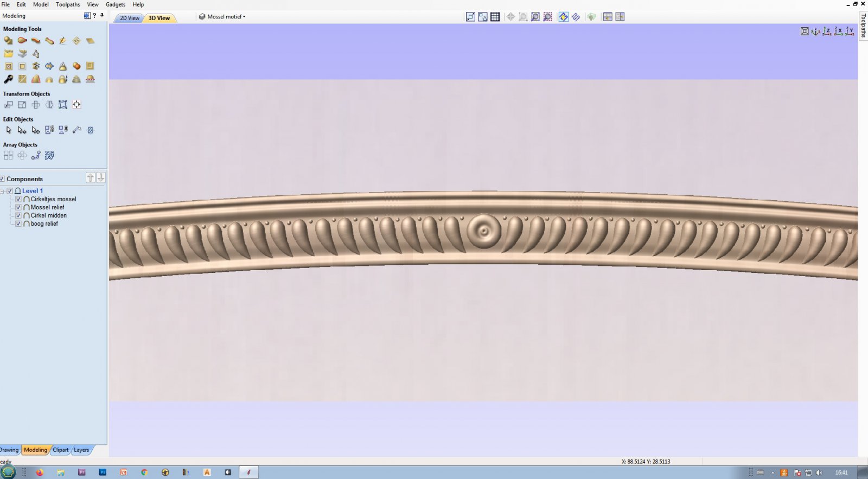Open Firefox from the taskbar
This screenshot has height=479, width=868.
40,472
